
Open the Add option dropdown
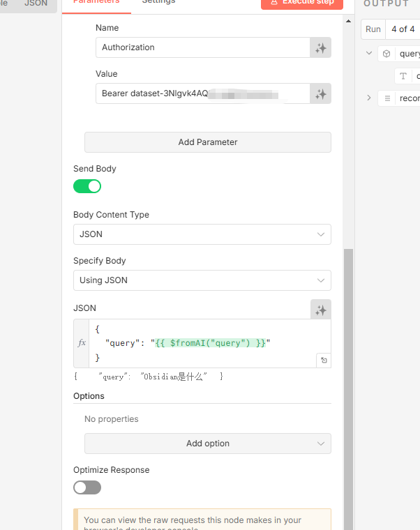(x=208, y=444)
